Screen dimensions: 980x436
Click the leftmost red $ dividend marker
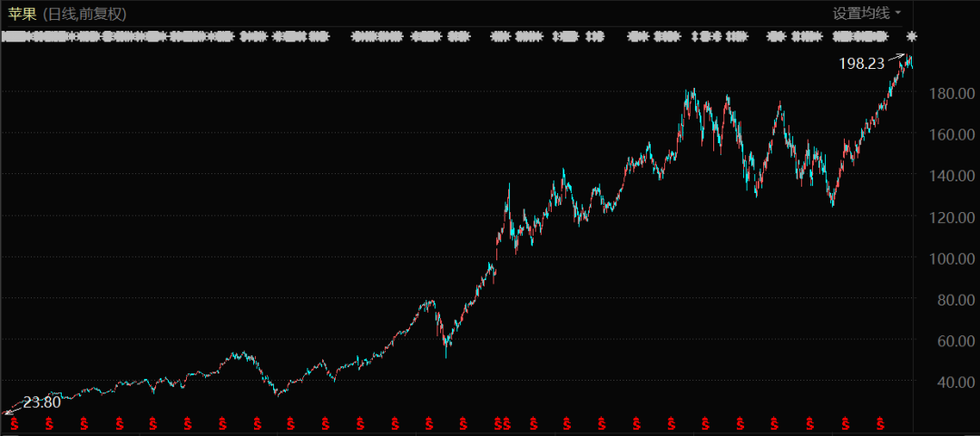(x=15, y=424)
